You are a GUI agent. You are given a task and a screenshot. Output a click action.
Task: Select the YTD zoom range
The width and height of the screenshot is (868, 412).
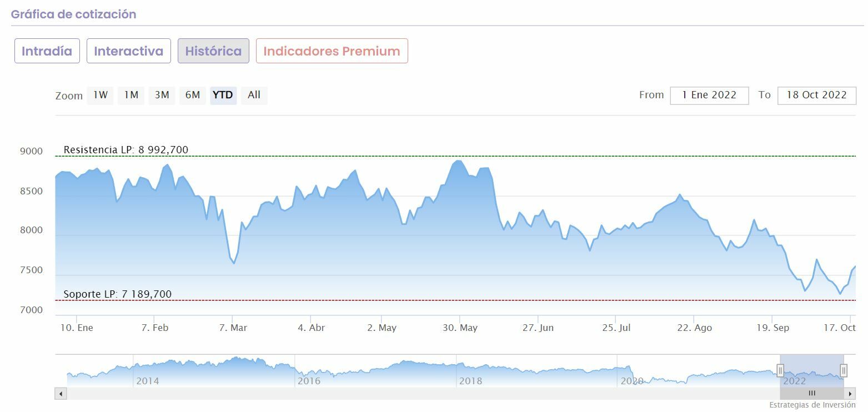point(223,95)
